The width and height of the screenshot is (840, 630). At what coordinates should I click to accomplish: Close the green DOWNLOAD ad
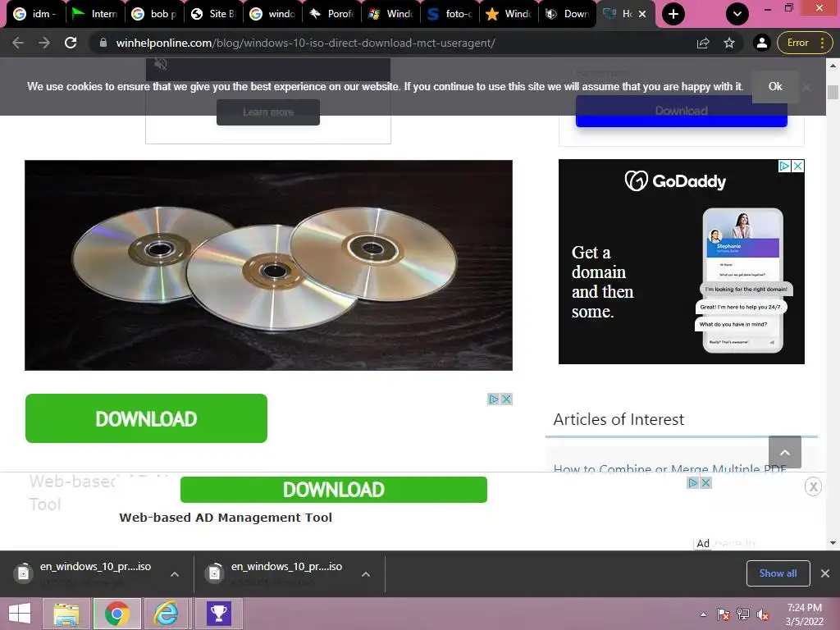[506, 399]
